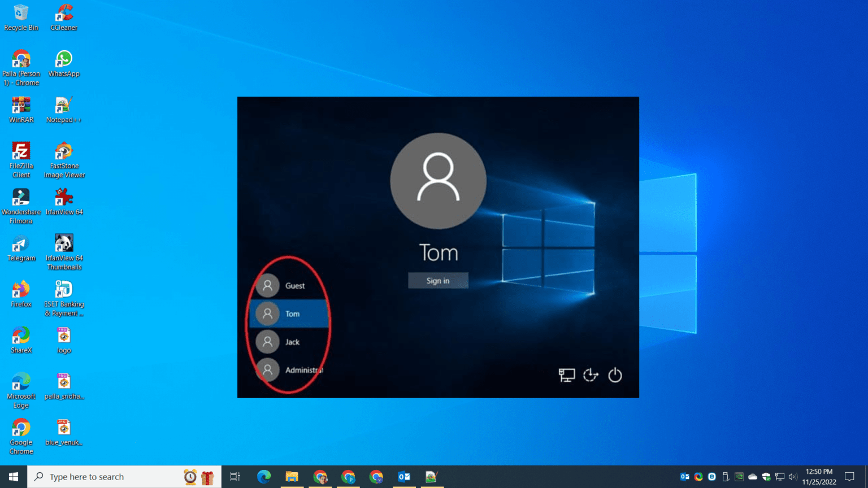Click the speaker icon to adjust volume
The height and width of the screenshot is (488, 868).
(793, 476)
